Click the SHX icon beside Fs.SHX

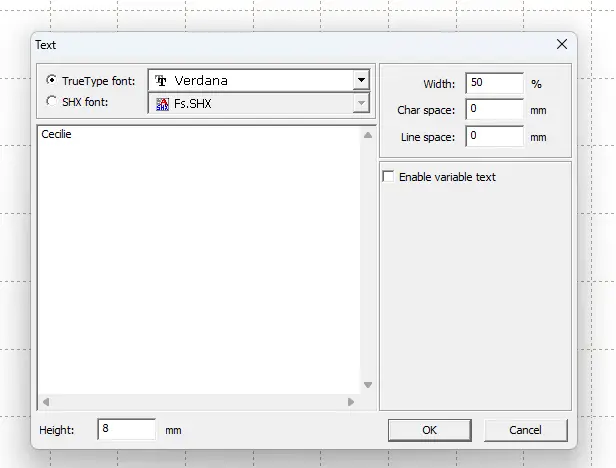coord(162,104)
